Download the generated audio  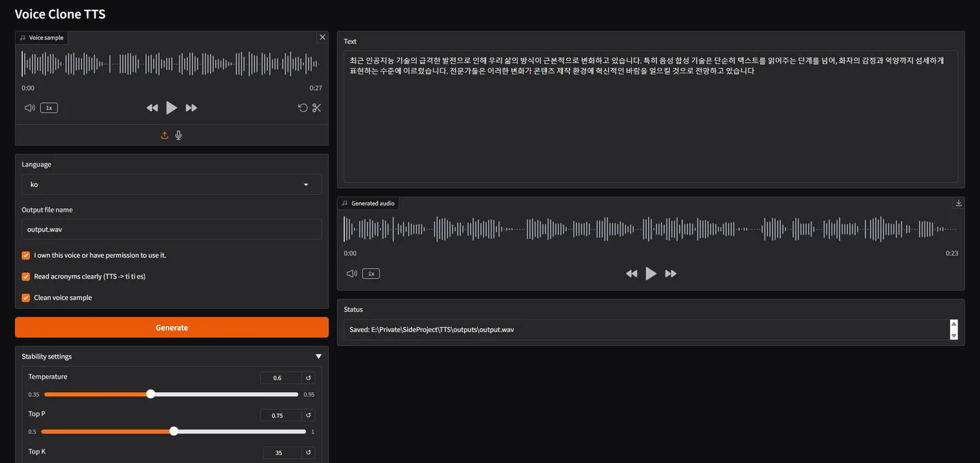pyautogui.click(x=958, y=203)
